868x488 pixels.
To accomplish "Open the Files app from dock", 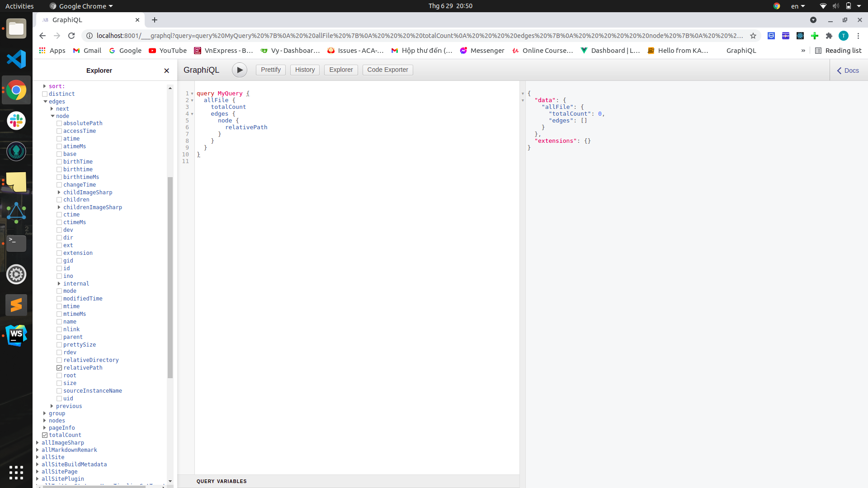I will (x=16, y=29).
